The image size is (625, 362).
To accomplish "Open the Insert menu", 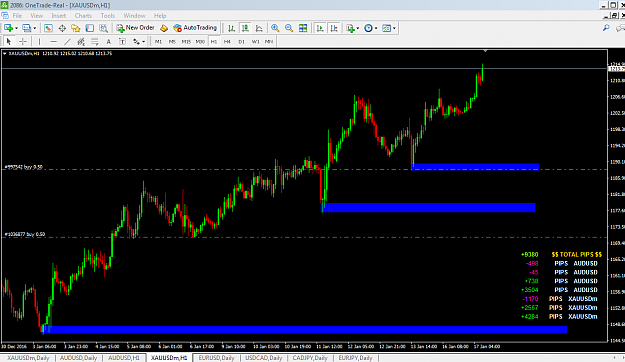I will (59, 16).
